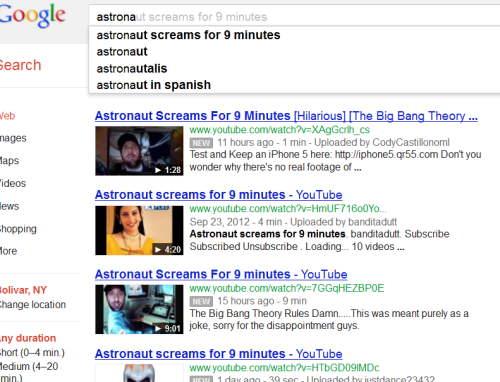Select suggestion 'astronaut screams for 9 minutes'
Screen dimensions: 500x382
pyautogui.click(x=188, y=35)
